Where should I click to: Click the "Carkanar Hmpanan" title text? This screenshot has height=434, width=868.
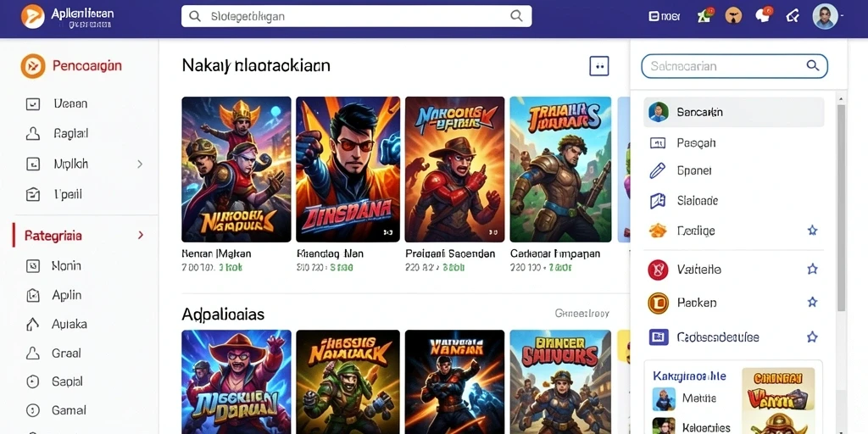554,253
